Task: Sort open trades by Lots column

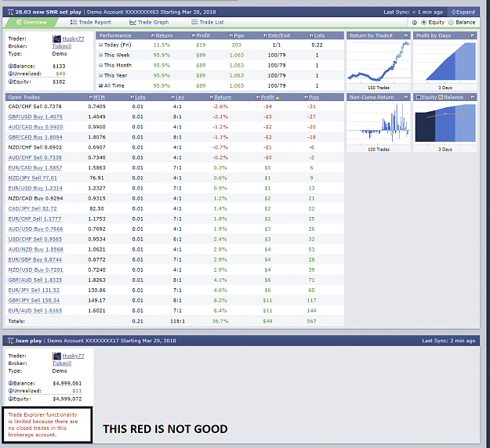Action: coord(140,97)
